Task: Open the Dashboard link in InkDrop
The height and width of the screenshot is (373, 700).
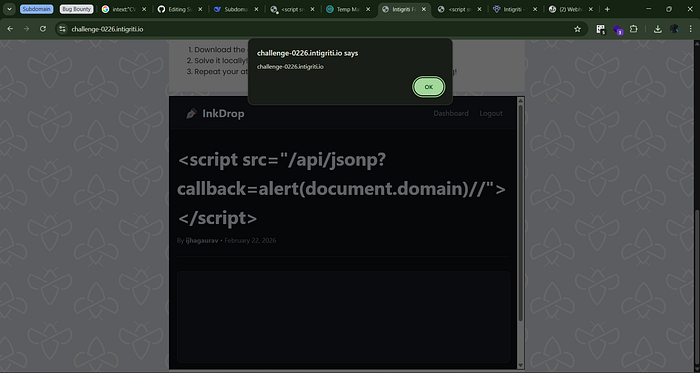Action: [451, 113]
